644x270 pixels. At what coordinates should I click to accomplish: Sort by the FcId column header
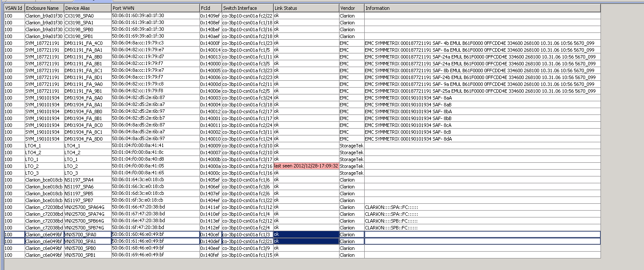211,8
